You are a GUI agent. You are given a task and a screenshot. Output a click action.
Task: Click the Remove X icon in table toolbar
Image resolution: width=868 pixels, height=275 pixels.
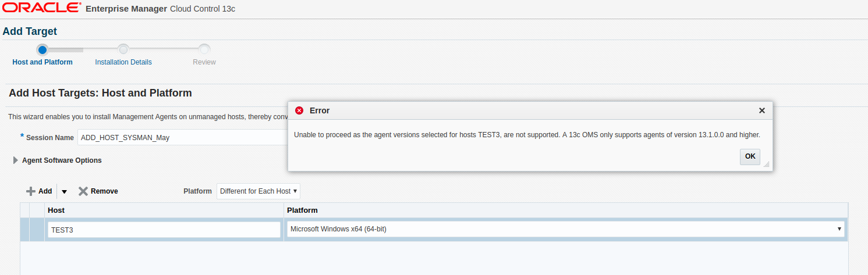(x=83, y=191)
